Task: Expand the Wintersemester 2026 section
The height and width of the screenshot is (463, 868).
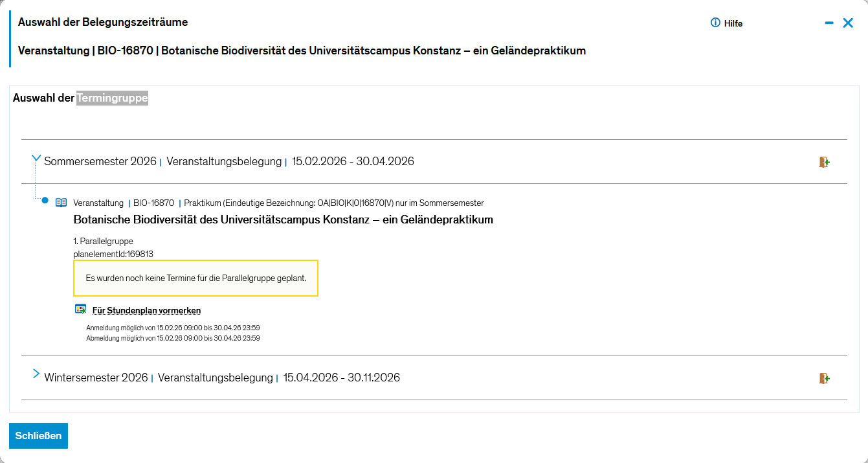Action: pyautogui.click(x=36, y=374)
